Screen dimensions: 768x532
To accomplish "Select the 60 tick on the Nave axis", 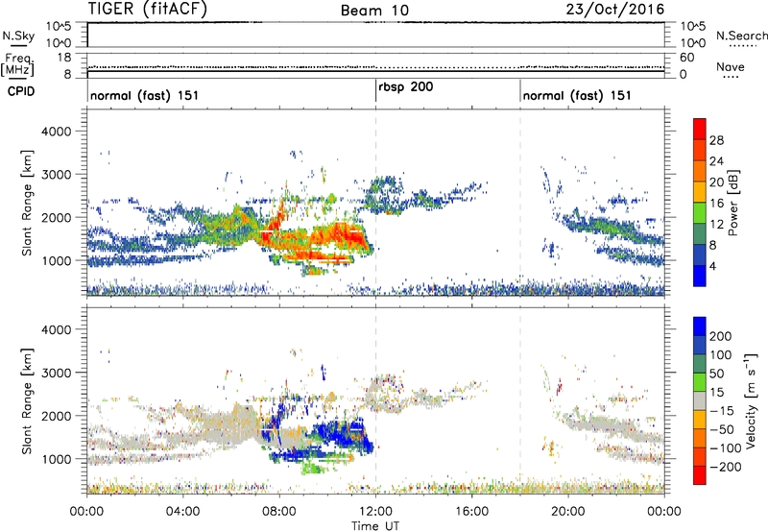I will (687, 58).
